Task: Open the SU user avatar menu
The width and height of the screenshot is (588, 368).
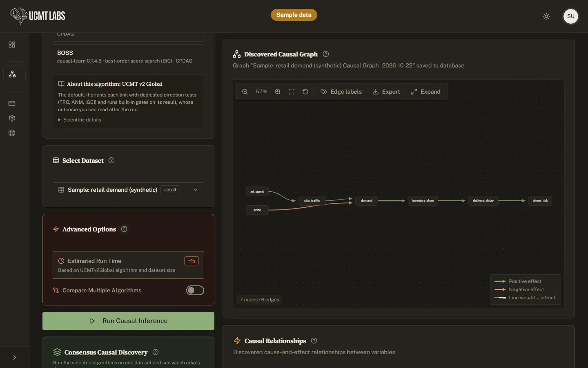Action: pyautogui.click(x=571, y=16)
